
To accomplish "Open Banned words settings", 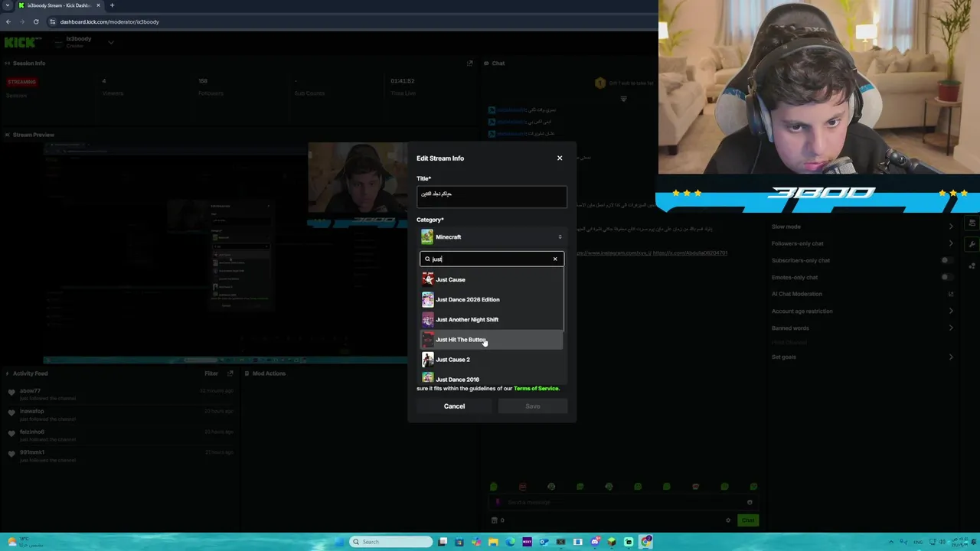I will [x=863, y=328].
